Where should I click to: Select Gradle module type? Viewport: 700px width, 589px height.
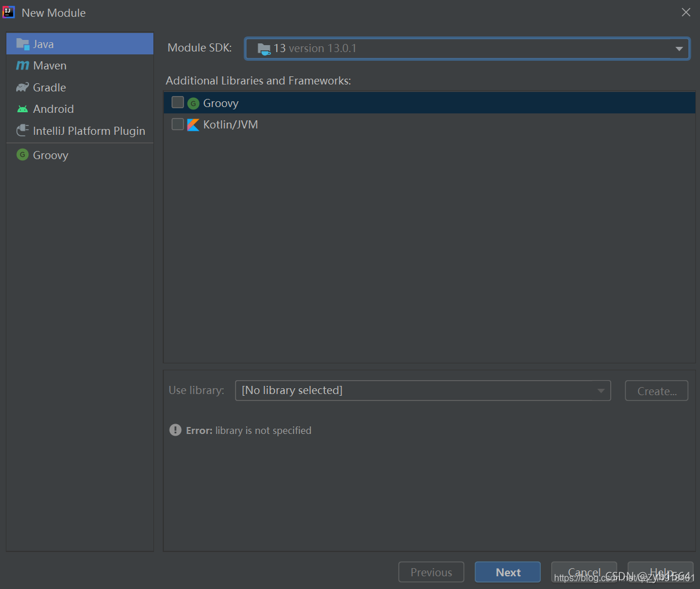point(80,87)
